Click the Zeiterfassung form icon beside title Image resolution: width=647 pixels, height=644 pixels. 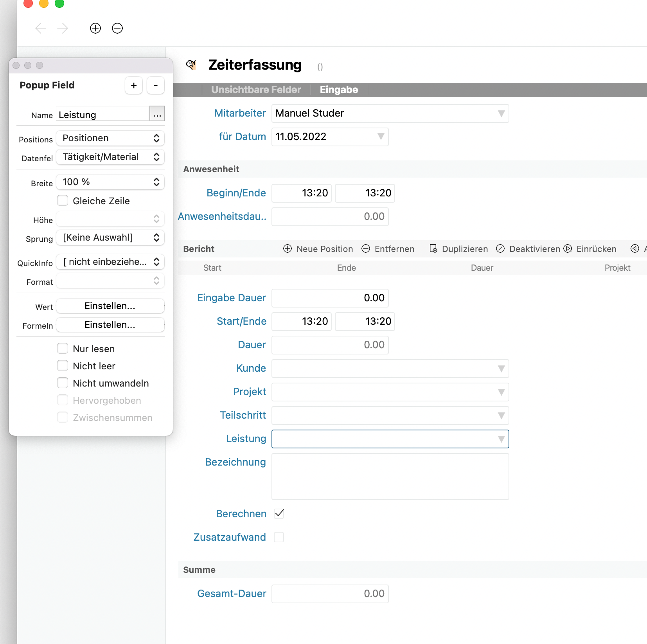coord(191,65)
